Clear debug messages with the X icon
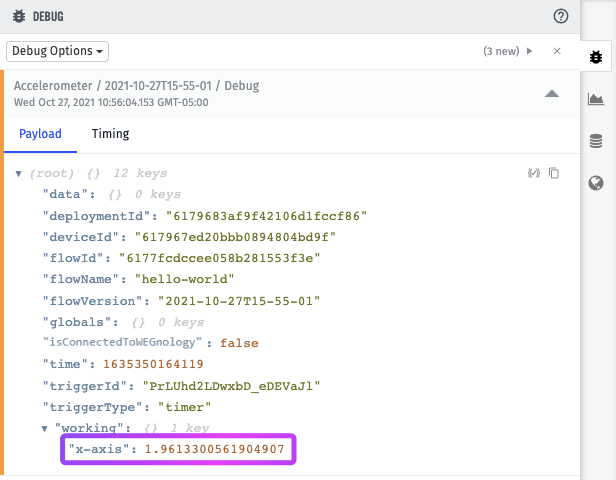The width and height of the screenshot is (616, 480). pos(557,51)
